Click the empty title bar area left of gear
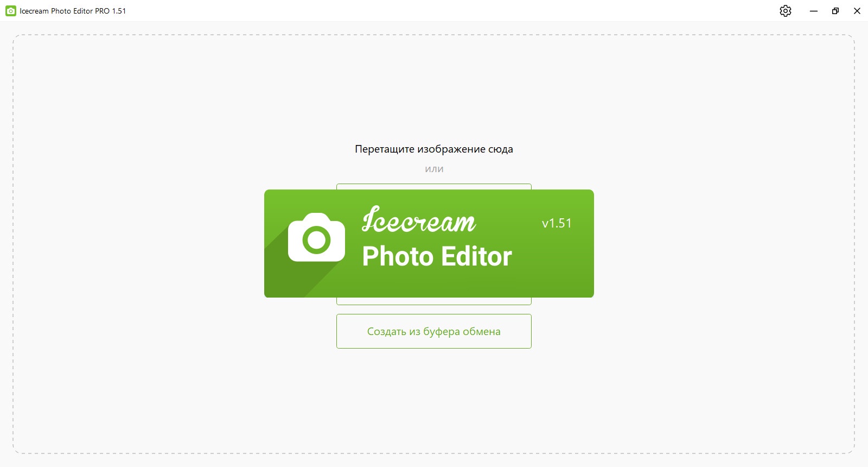The image size is (868, 467). [x=450, y=11]
